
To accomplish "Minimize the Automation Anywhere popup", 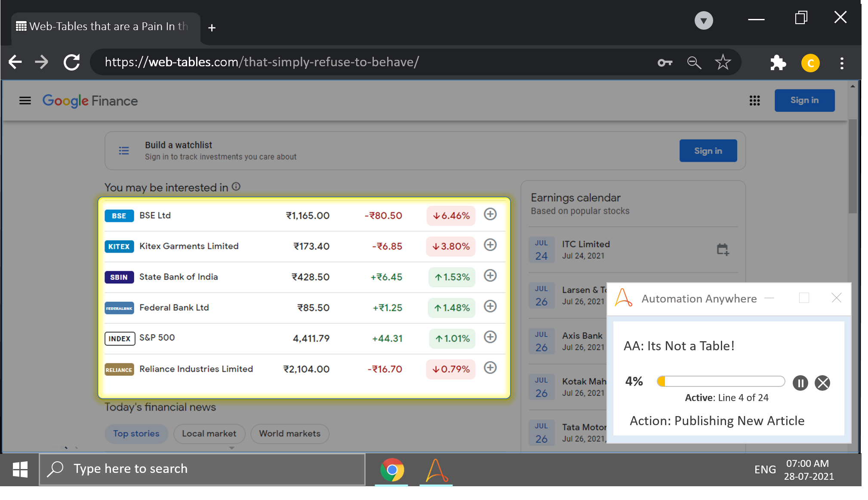I will click(x=770, y=298).
